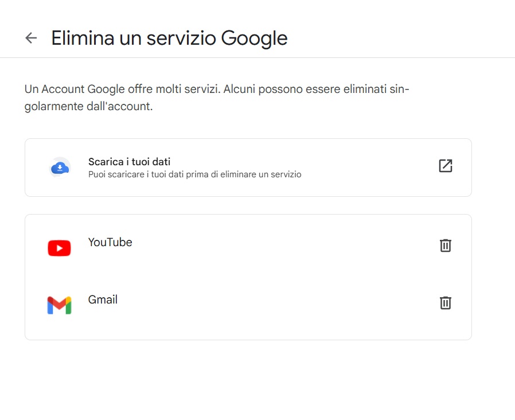
Task: Open the external link icon for downloading data
Action: tap(446, 165)
